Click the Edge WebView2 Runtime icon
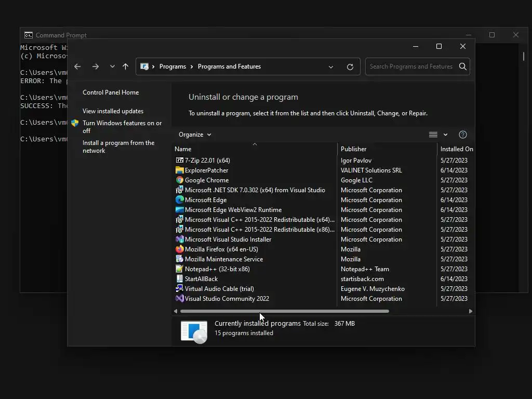 [179, 209]
